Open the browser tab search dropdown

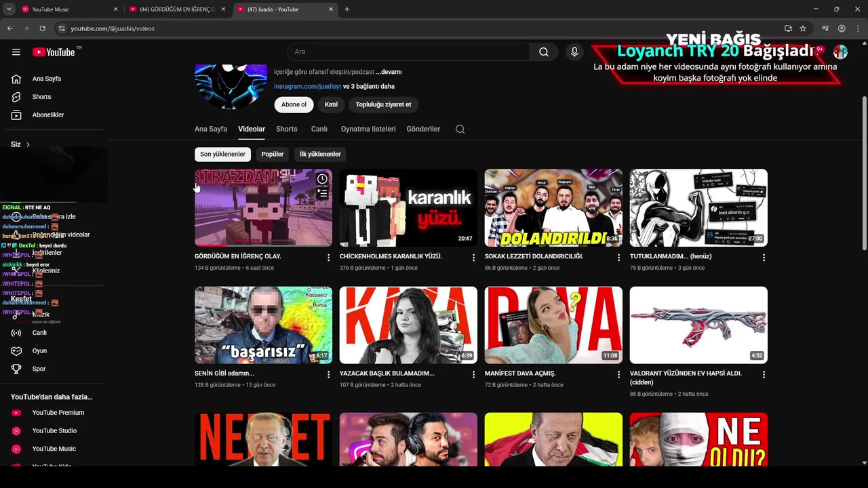(x=9, y=9)
